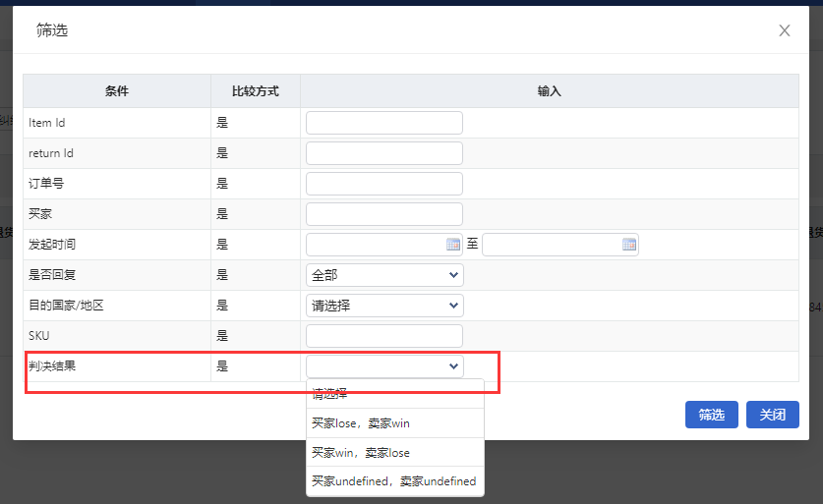The height and width of the screenshot is (504, 823).
Task: Click the 发起时间 end date field
Action: 560,245
